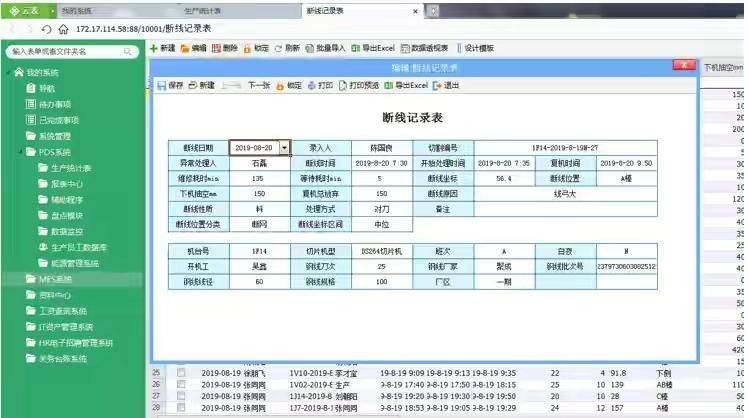This screenshot has height=418, width=748.
Task: Click the 保存 floppy disk icon in dialog
Action: pos(162,85)
